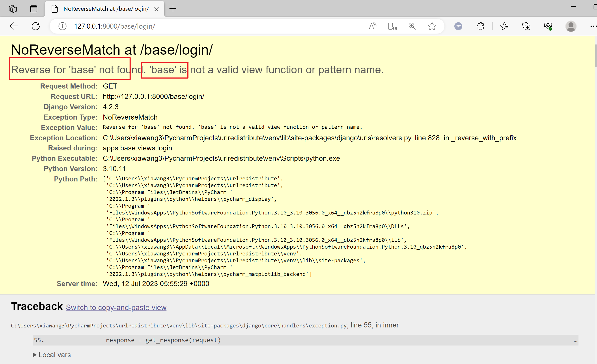Viewport: 597px width, 364px height.
Task: Click the browser back arrow
Action: coord(14,26)
